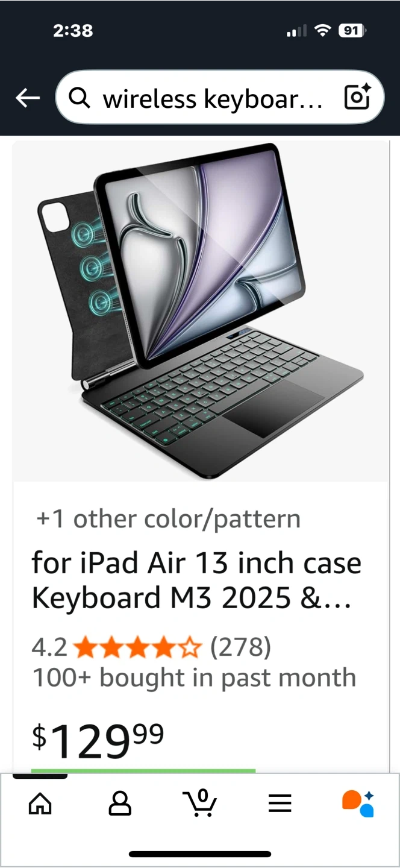Tap the back arrow beside search bar

point(28,98)
